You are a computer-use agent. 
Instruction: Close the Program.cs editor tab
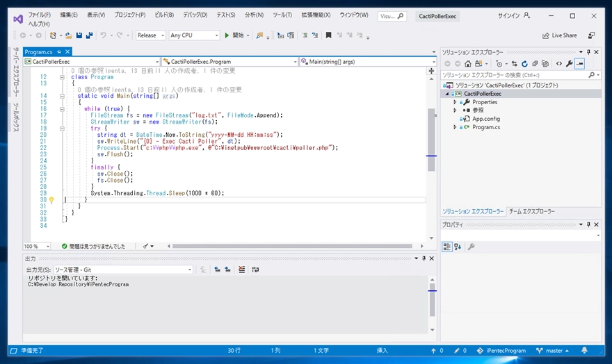click(x=67, y=52)
